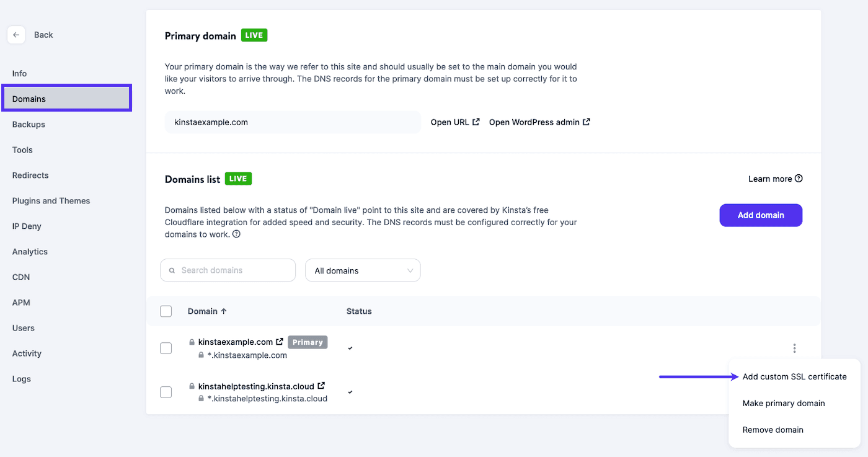This screenshot has width=868, height=457.
Task: Toggle the select-all domains checkbox
Action: pos(166,311)
